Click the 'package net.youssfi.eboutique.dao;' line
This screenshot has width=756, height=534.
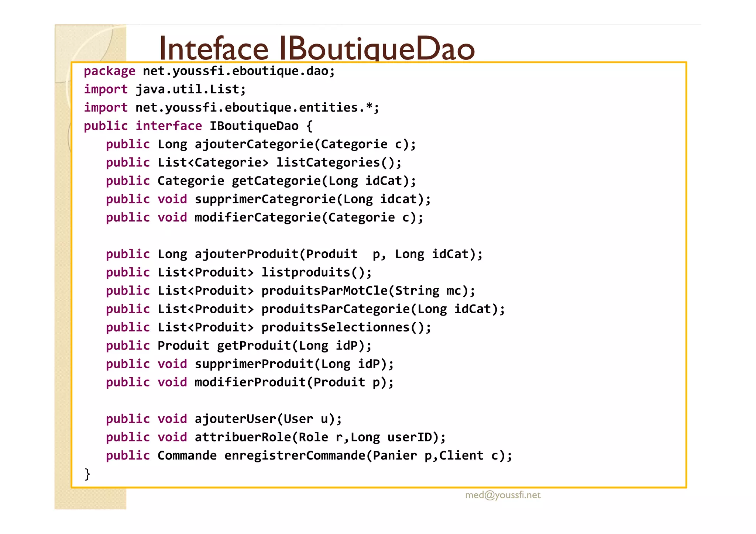209,71
